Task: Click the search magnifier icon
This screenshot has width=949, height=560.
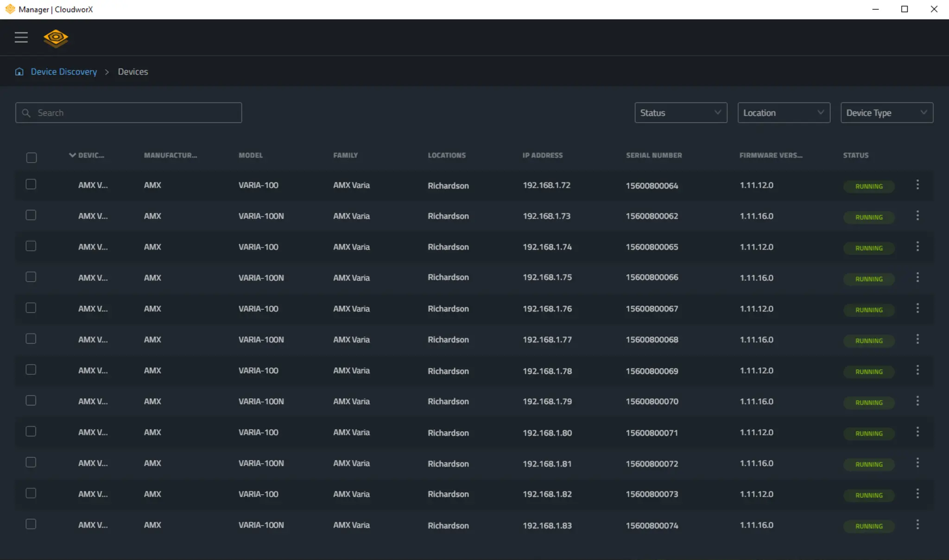Action: click(26, 113)
